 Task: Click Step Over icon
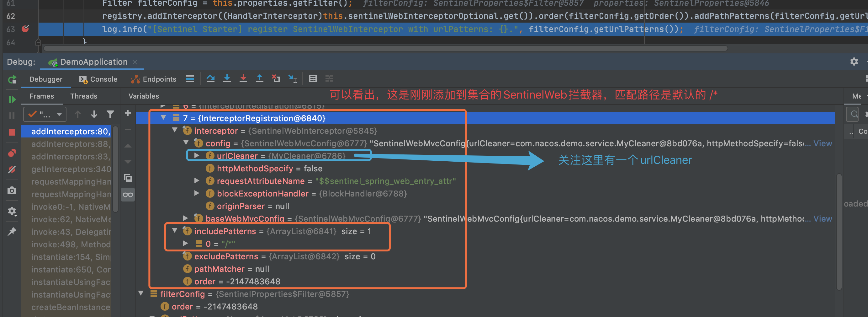click(211, 78)
